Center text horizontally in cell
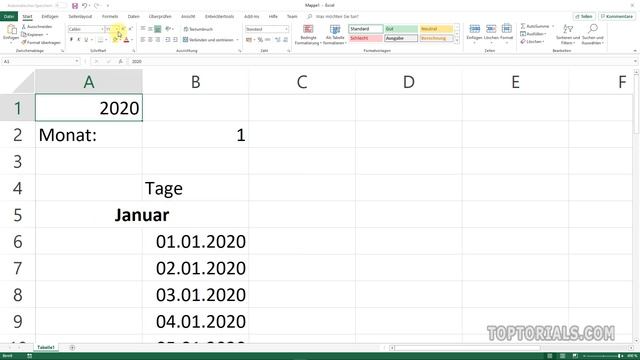Viewport: 640px width, 360px height. tap(150, 40)
